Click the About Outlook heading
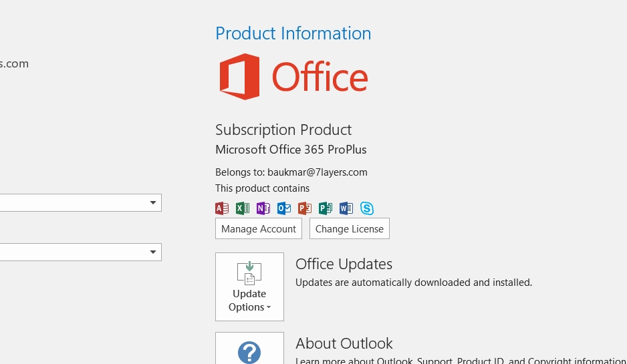Image resolution: width=627 pixels, height=364 pixels. point(344,343)
